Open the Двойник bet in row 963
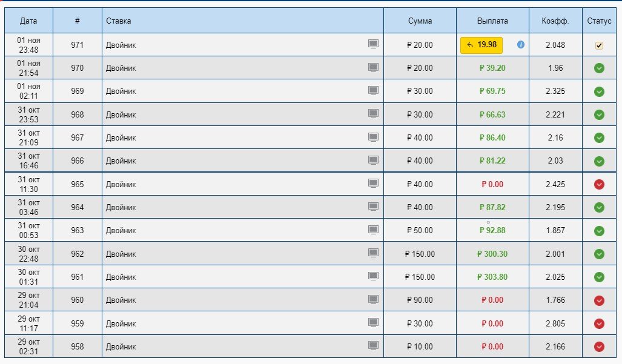622x364 pixels. pos(121,231)
